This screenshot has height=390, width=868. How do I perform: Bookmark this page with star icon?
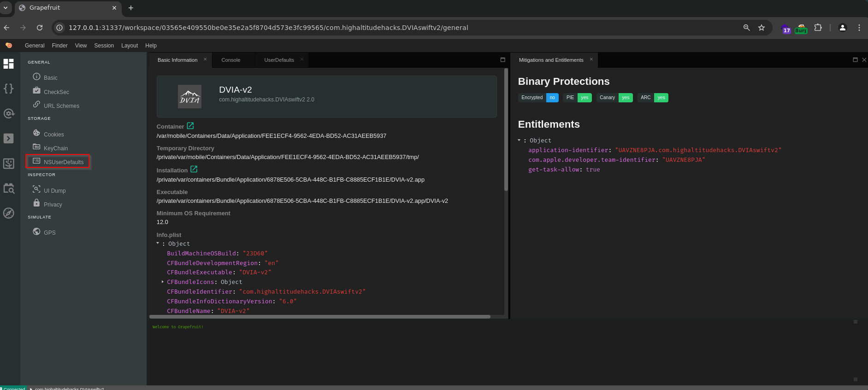click(762, 28)
